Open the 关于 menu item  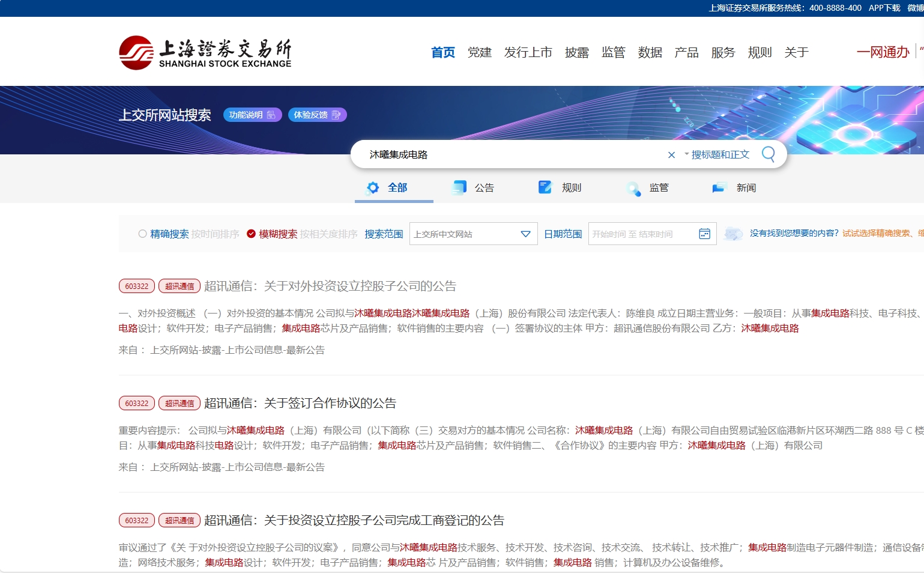(797, 52)
